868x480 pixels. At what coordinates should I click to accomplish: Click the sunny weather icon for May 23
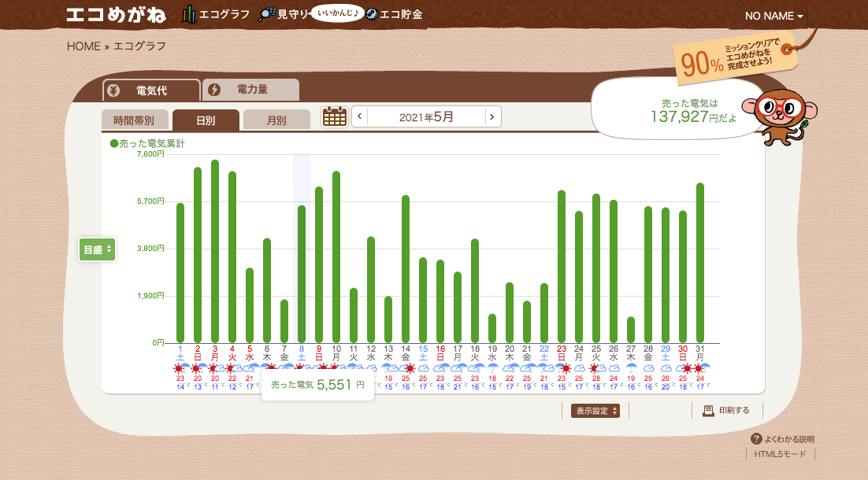pos(566,368)
